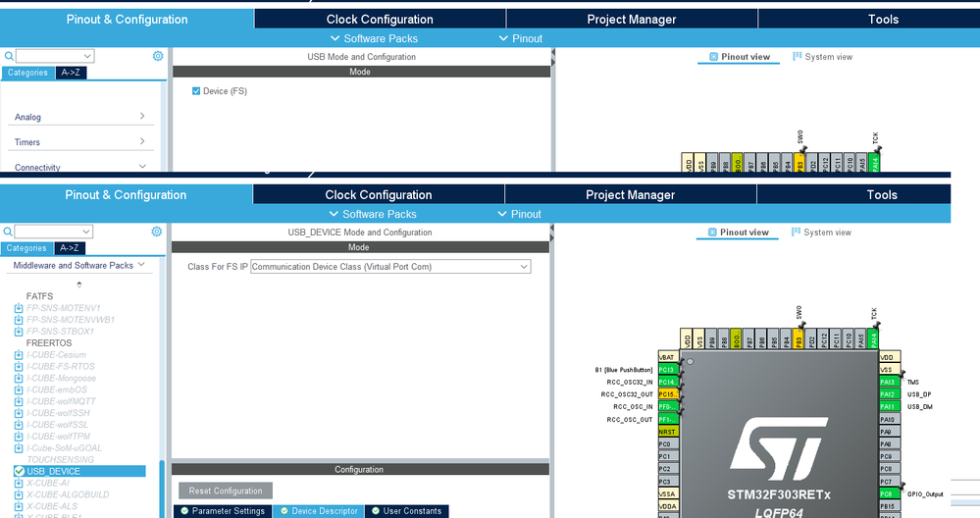
Task: Click green check icon on Parameter Settings tab
Action: [184, 511]
